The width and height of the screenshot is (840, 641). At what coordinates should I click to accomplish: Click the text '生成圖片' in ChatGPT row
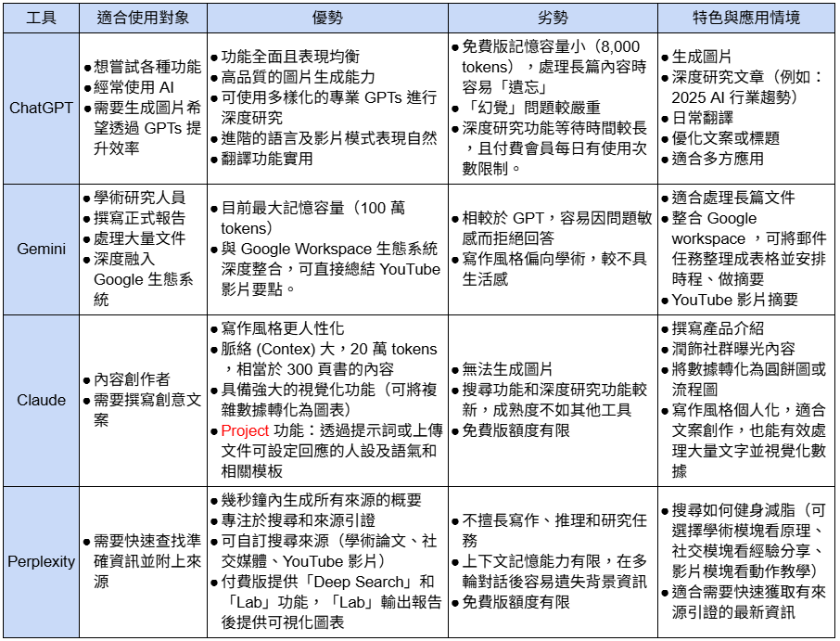coord(702,57)
